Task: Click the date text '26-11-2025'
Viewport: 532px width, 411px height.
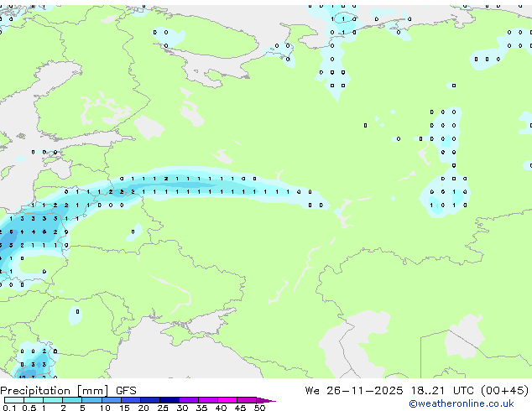Action: click(365, 391)
